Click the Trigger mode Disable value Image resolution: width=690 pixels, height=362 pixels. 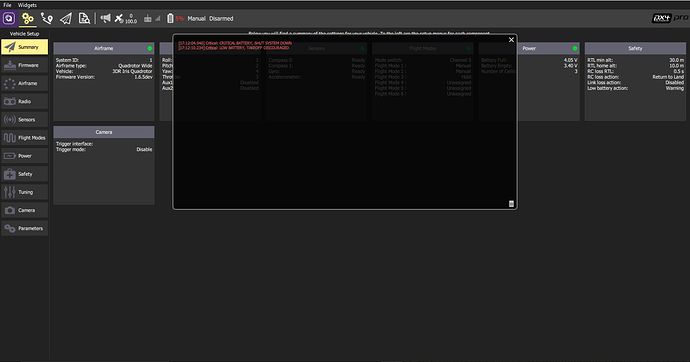pos(144,150)
